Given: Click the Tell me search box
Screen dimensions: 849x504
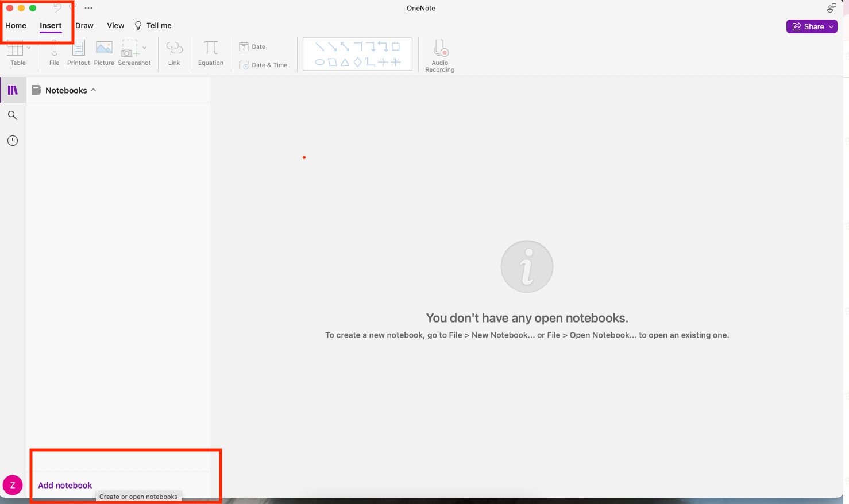Looking at the screenshot, I should coord(153,25).
